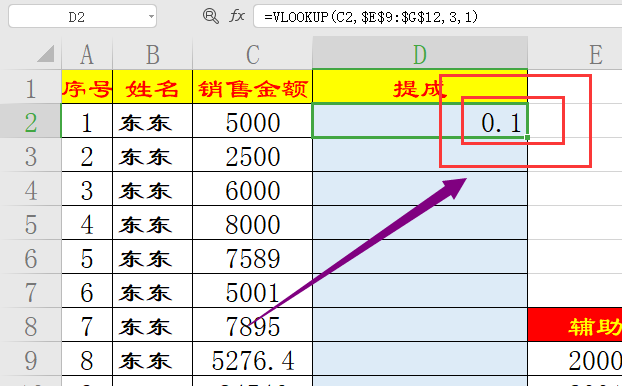
Task: Click sales amount cell 8000
Action: point(253,223)
